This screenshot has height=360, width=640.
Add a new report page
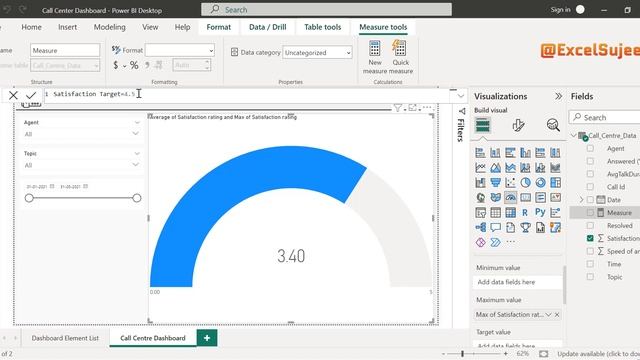pyautogui.click(x=207, y=338)
